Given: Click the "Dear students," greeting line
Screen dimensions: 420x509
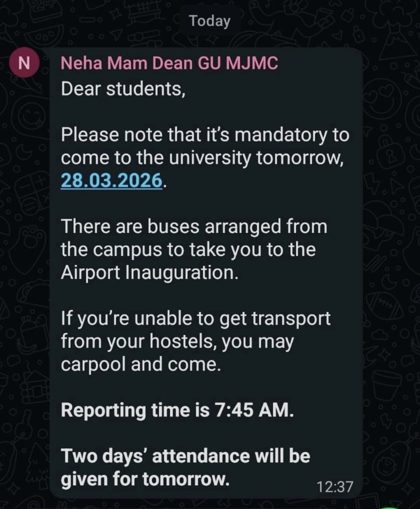Looking at the screenshot, I should [x=122, y=89].
